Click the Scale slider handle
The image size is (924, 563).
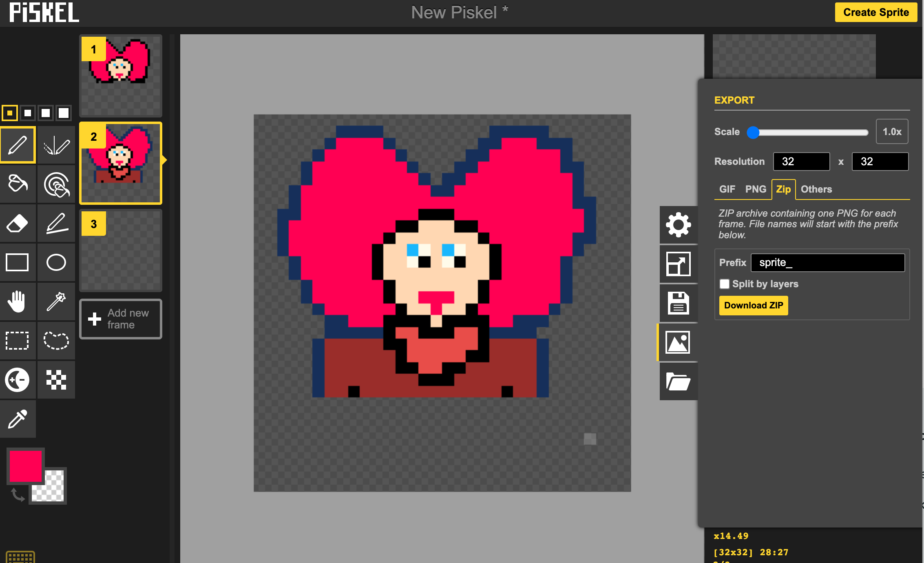pos(753,132)
